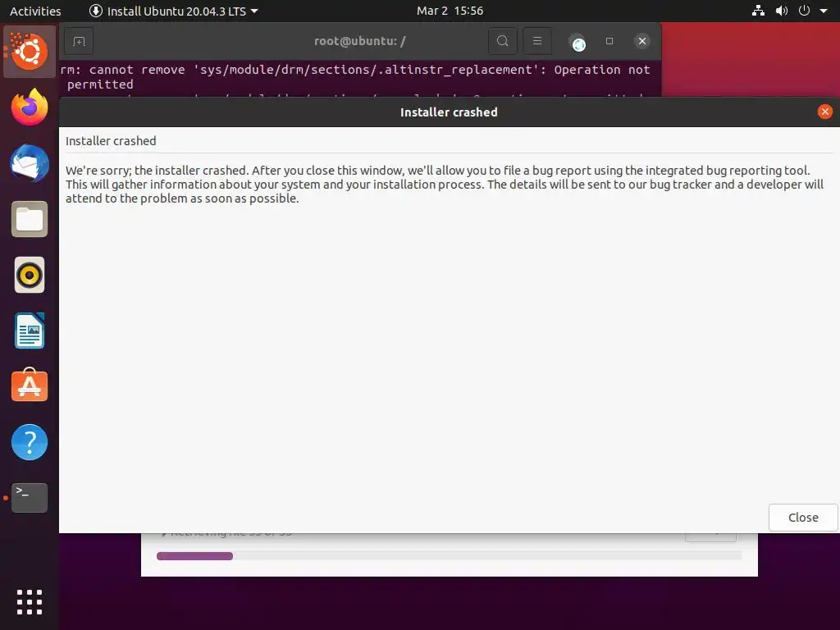
Task: Open LibreOffice Writer from the dock
Action: [30, 331]
